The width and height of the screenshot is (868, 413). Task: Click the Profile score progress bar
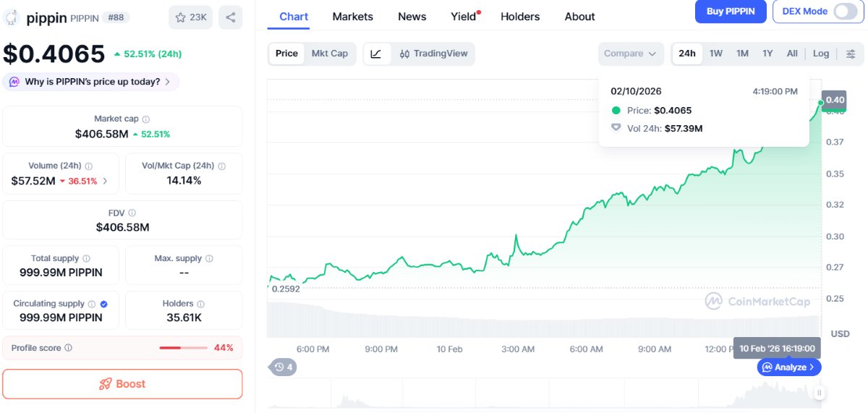[x=183, y=348]
